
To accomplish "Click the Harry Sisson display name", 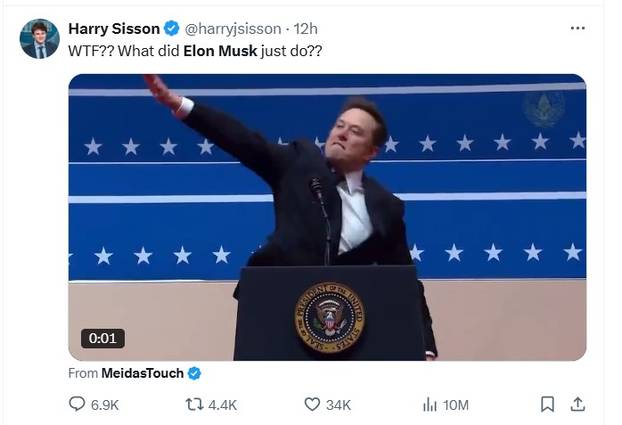I will [x=114, y=28].
